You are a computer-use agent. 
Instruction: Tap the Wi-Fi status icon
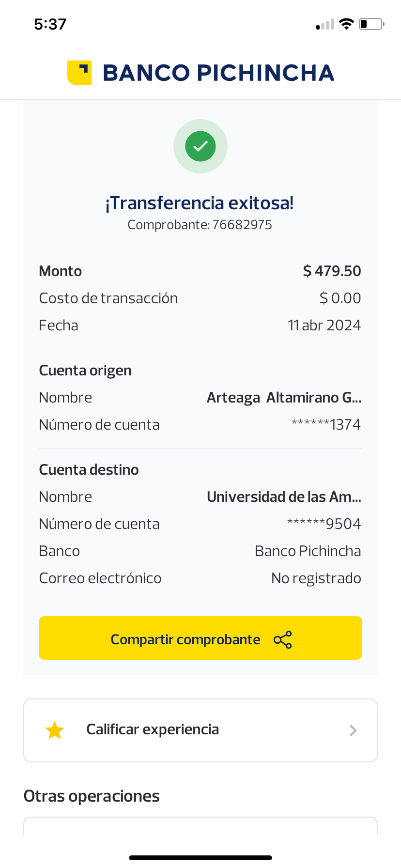(346, 24)
